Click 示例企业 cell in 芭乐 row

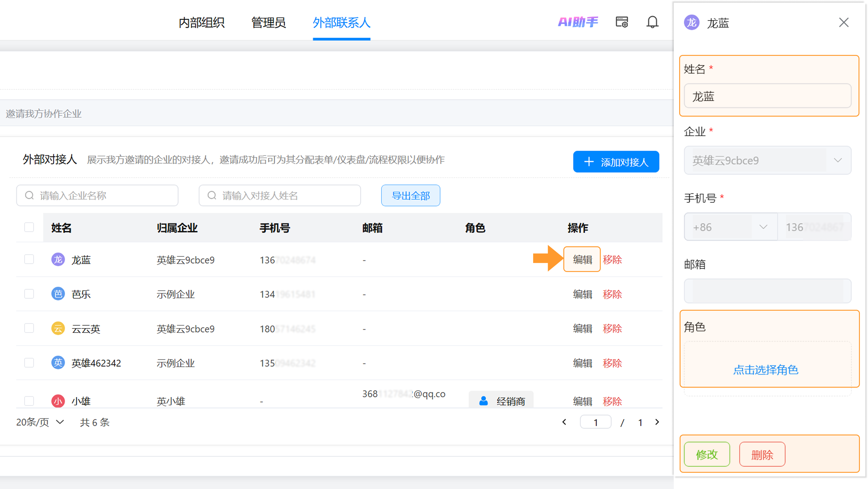(x=176, y=294)
